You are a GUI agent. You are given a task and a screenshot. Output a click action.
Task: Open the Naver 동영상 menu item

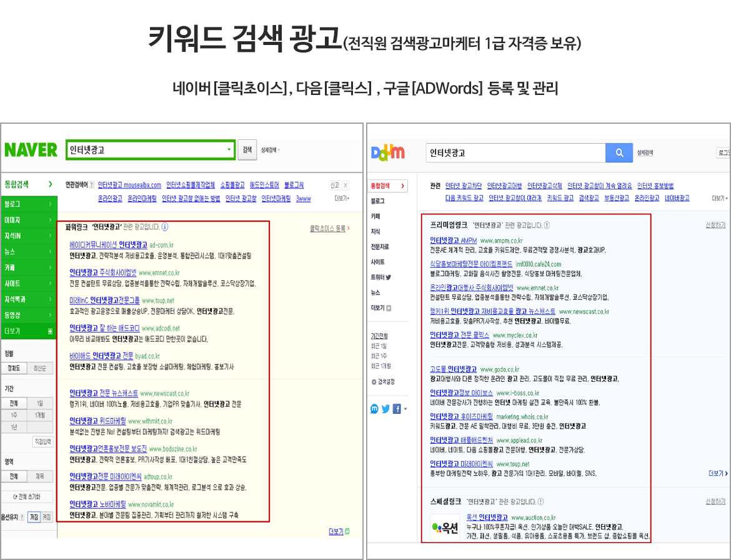click(x=29, y=315)
